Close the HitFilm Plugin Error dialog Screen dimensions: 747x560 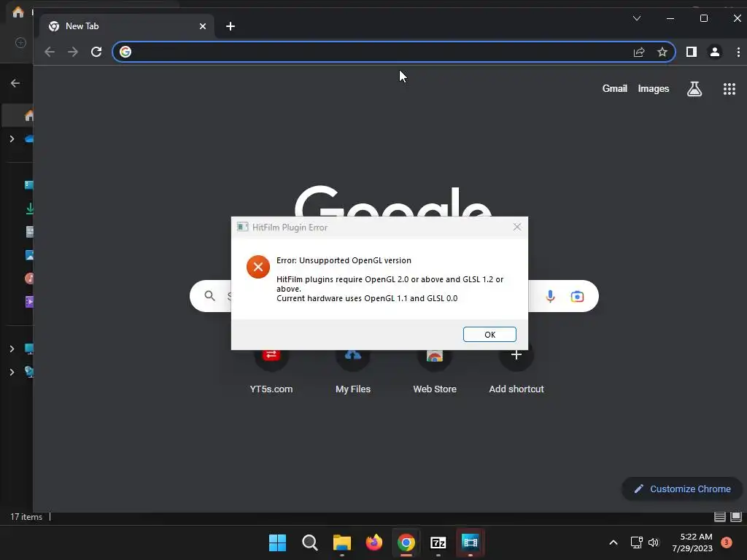pyautogui.click(x=517, y=227)
